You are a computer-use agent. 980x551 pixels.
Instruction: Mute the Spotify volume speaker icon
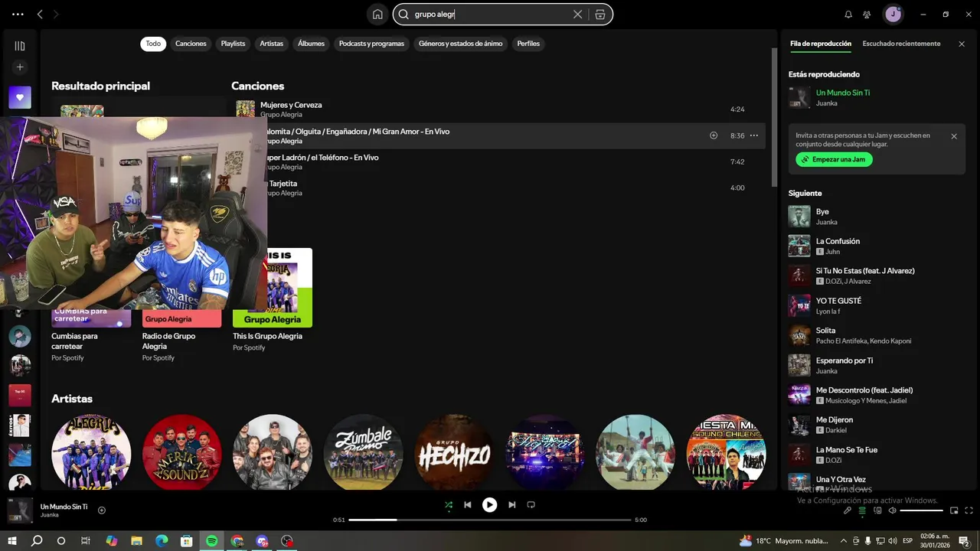(892, 510)
